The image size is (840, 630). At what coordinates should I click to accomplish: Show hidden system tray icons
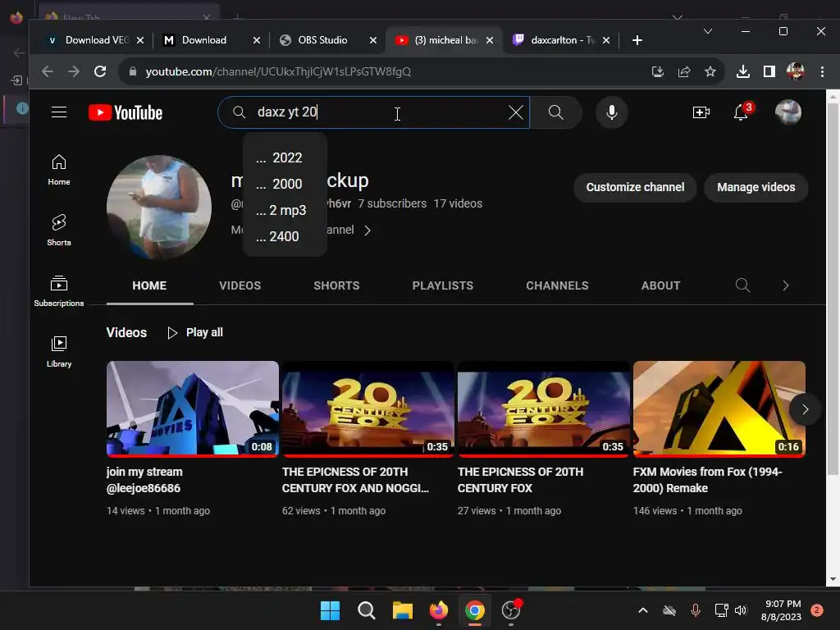click(x=643, y=610)
